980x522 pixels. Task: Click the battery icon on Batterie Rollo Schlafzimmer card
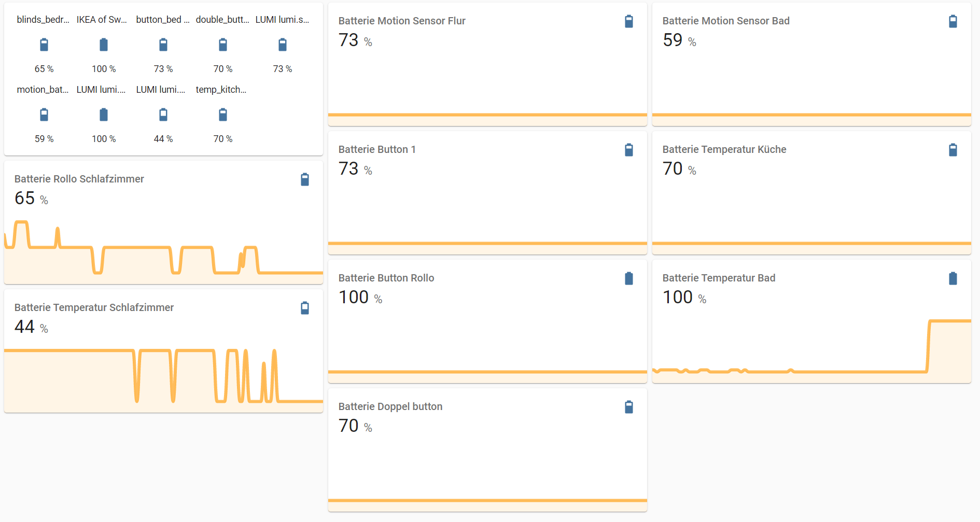point(305,179)
